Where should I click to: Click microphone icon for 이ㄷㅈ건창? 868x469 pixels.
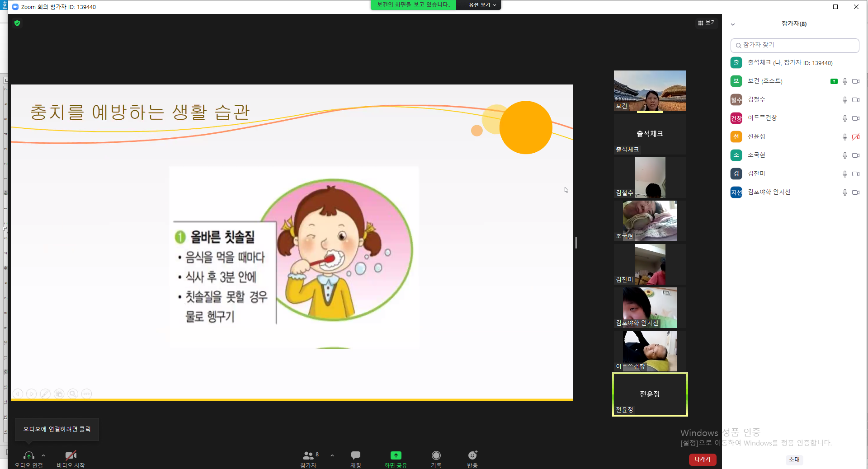[x=844, y=118]
